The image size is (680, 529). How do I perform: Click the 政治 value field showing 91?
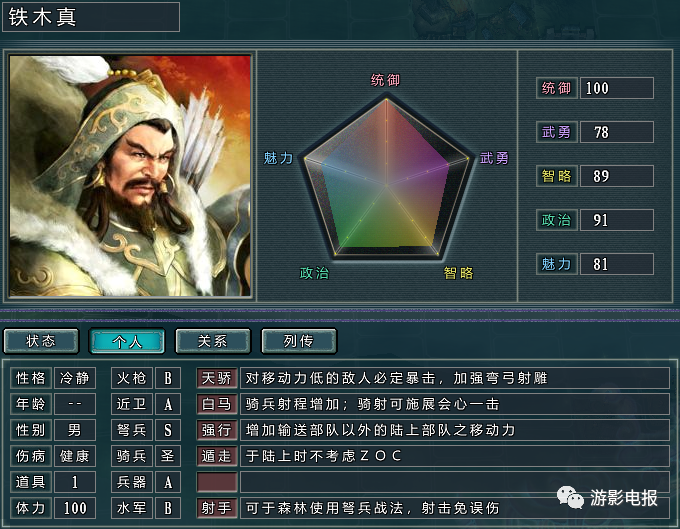click(x=617, y=220)
